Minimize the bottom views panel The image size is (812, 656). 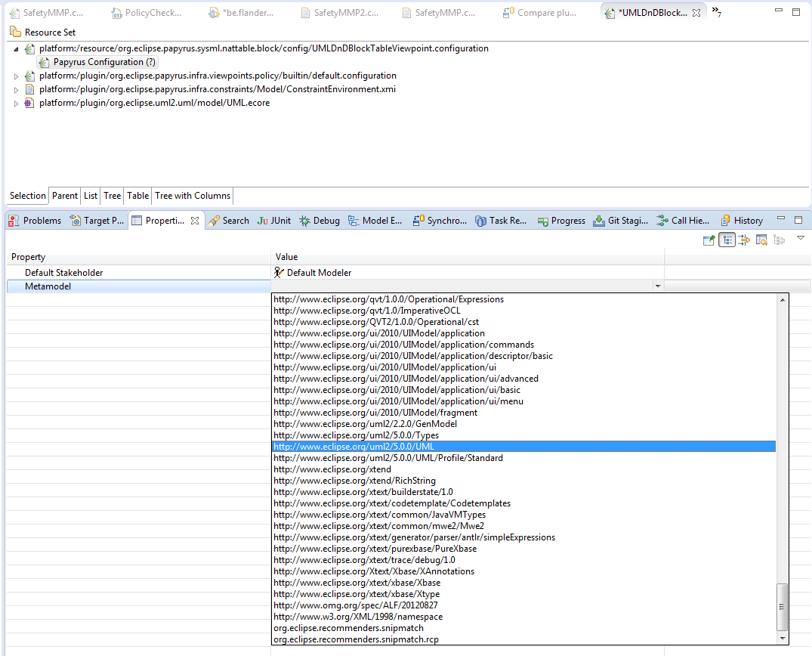coord(782,218)
